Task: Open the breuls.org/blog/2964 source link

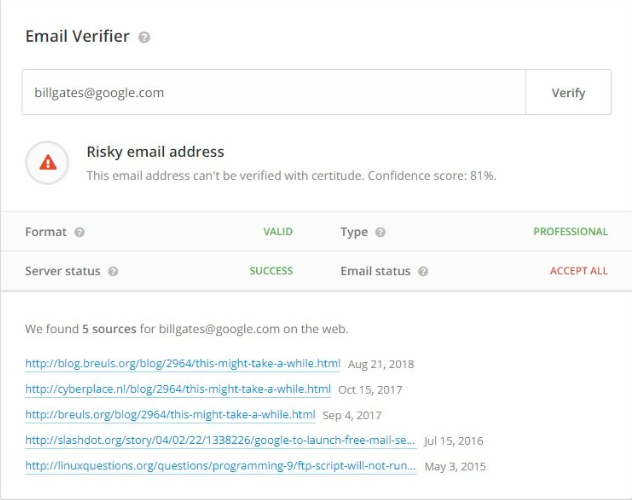Action: click(170, 415)
